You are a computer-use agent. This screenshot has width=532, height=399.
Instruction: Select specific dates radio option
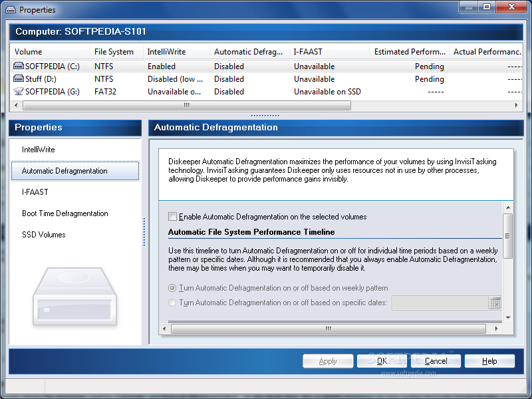(172, 303)
